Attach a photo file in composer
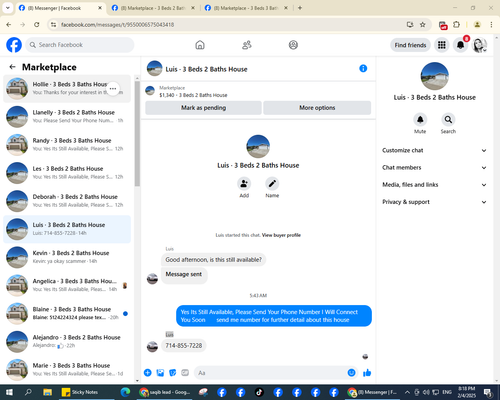The height and width of the screenshot is (400, 500). 160,373
